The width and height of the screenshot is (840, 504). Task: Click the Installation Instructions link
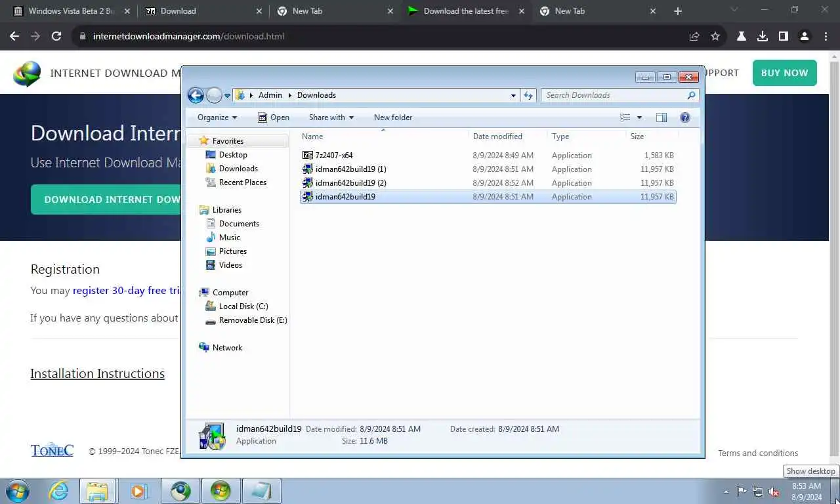point(97,373)
